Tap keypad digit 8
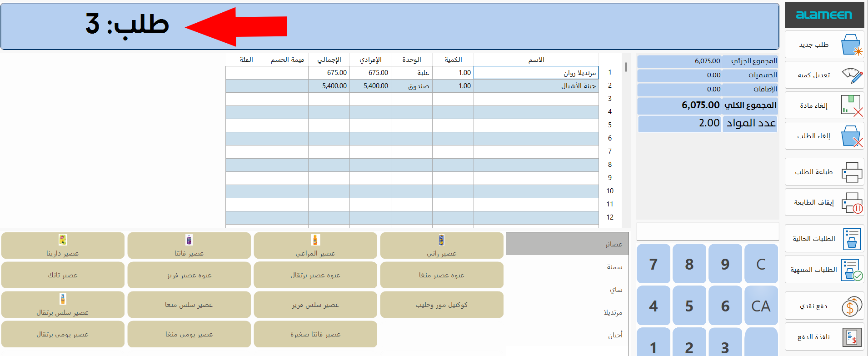Screen dimensions: 868x356 (689, 264)
